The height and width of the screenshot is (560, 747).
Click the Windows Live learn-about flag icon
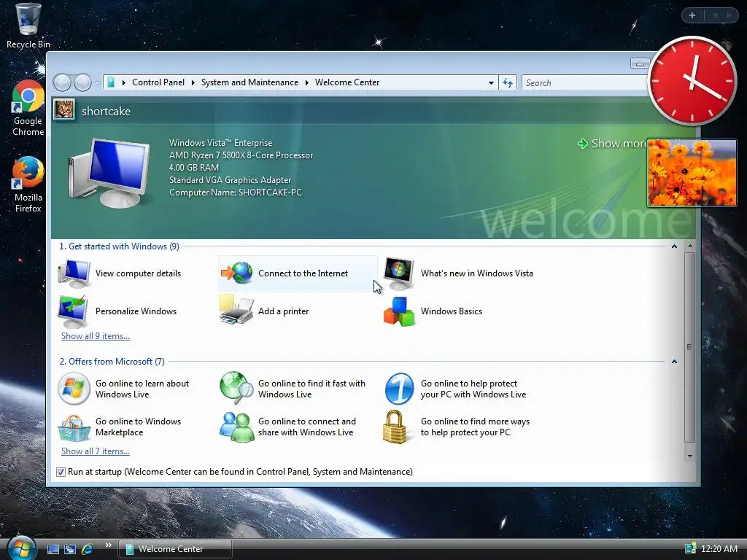pos(74,389)
